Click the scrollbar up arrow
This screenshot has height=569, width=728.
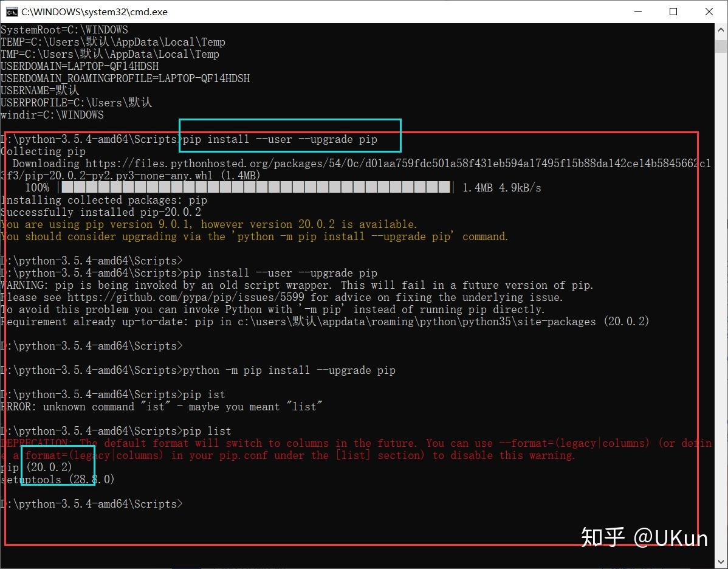click(x=721, y=29)
